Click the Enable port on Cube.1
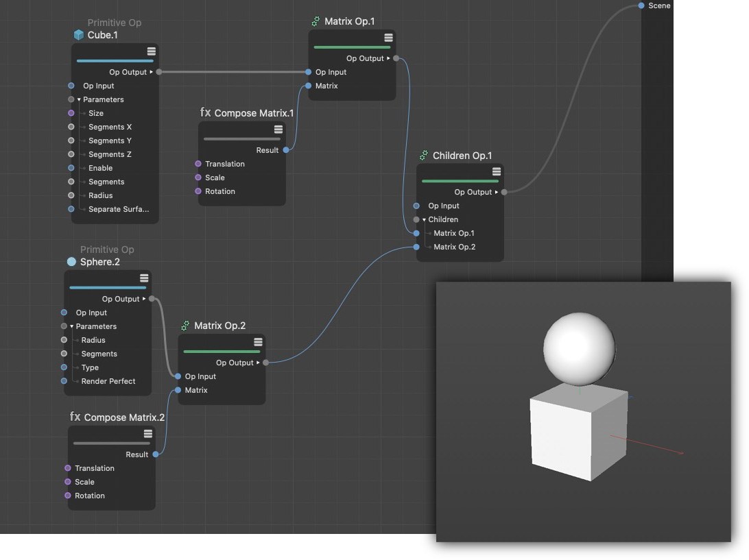The image size is (749, 560). click(71, 168)
